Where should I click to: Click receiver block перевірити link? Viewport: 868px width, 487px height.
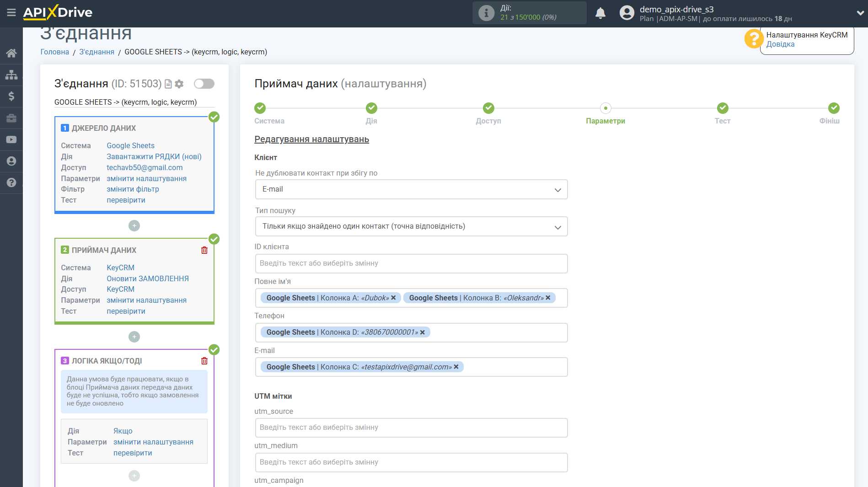coord(126,311)
